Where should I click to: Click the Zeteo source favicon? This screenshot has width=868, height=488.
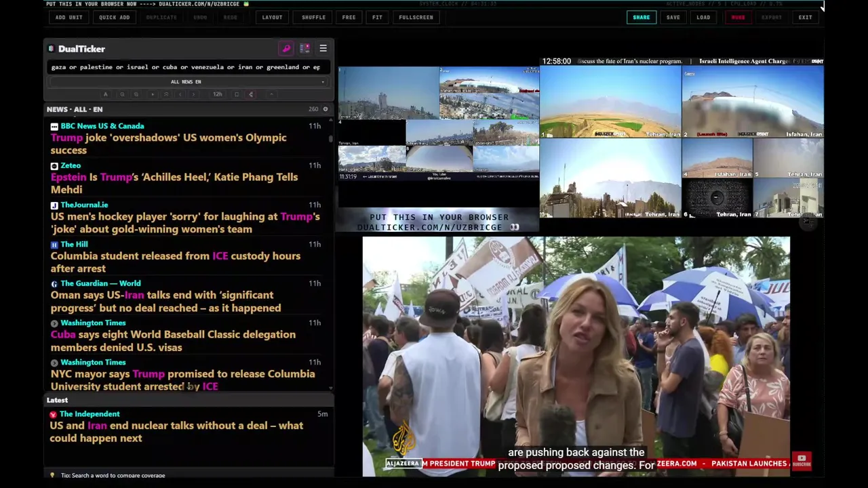[54, 165]
